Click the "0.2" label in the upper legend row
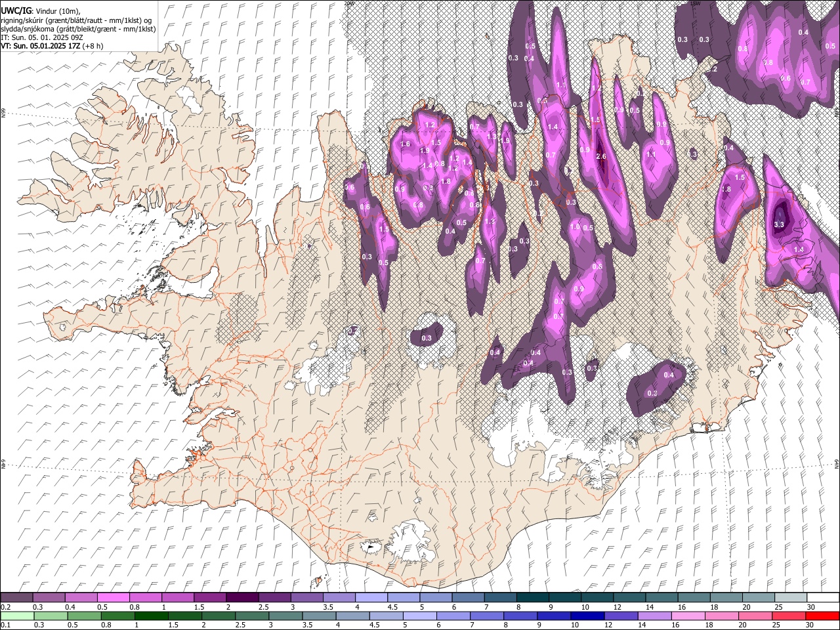840x630 pixels. 6,607
